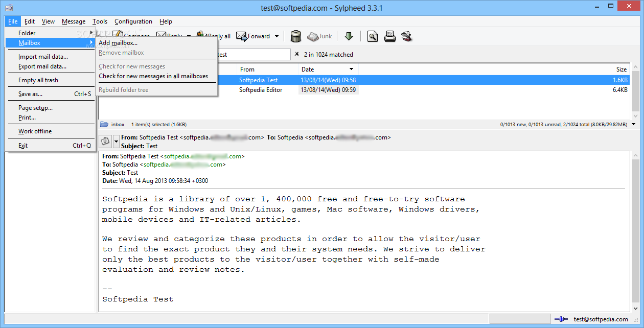Image resolution: width=644 pixels, height=328 pixels.
Task: Sort by the From column header
Action: [267, 69]
